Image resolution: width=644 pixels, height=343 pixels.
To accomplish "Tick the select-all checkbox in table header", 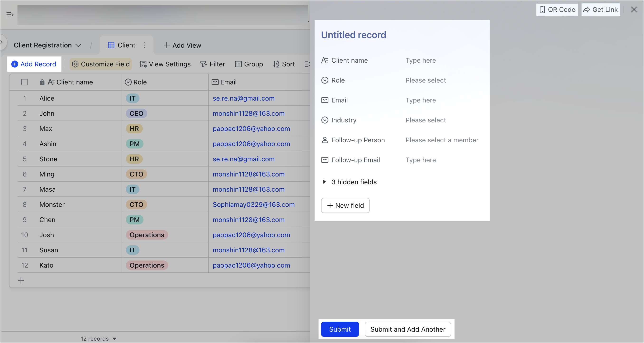I will [24, 82].
